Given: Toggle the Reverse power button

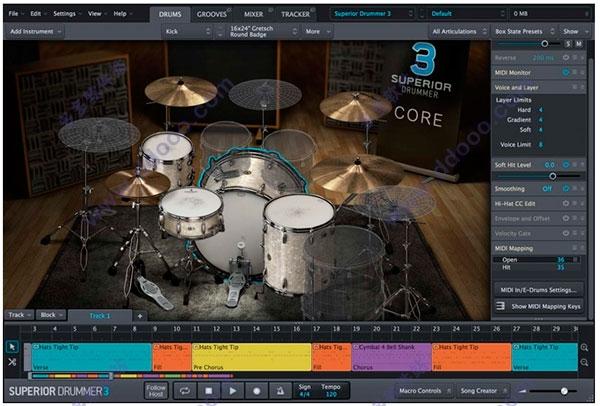Looking at the screenshot, I should click(566, 58).
